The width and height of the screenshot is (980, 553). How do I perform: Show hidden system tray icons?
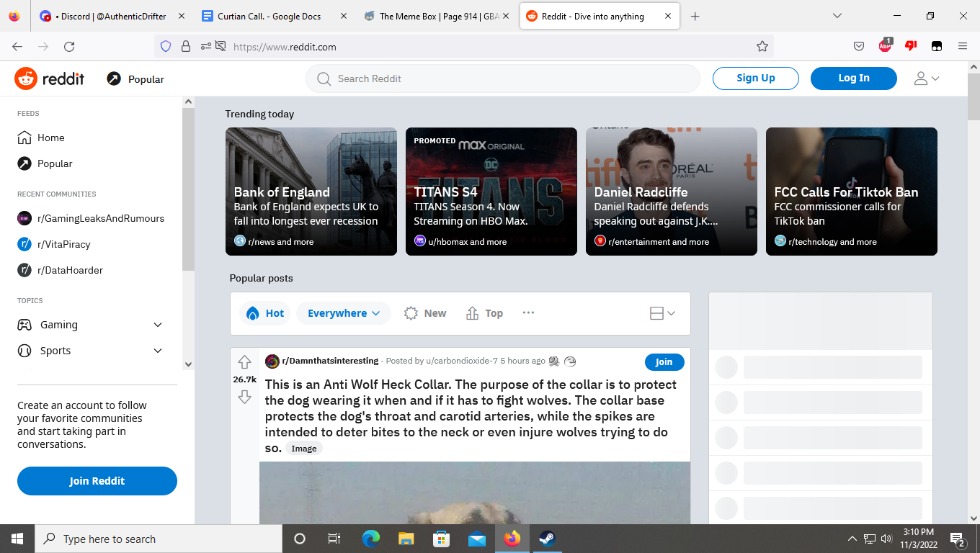[x=852, y=539]
